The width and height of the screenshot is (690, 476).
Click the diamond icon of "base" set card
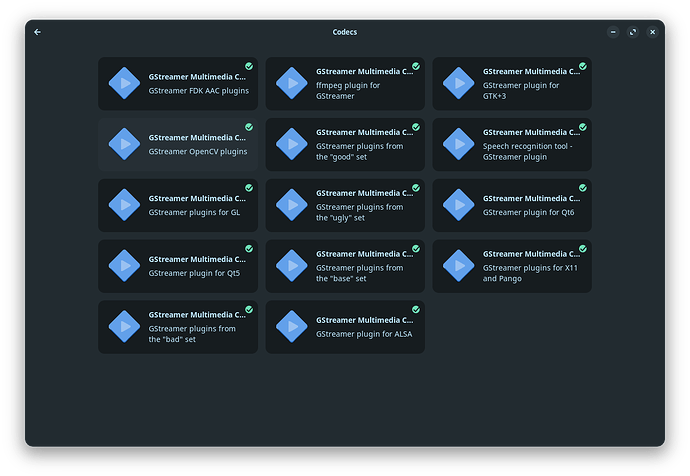[292, 266]
